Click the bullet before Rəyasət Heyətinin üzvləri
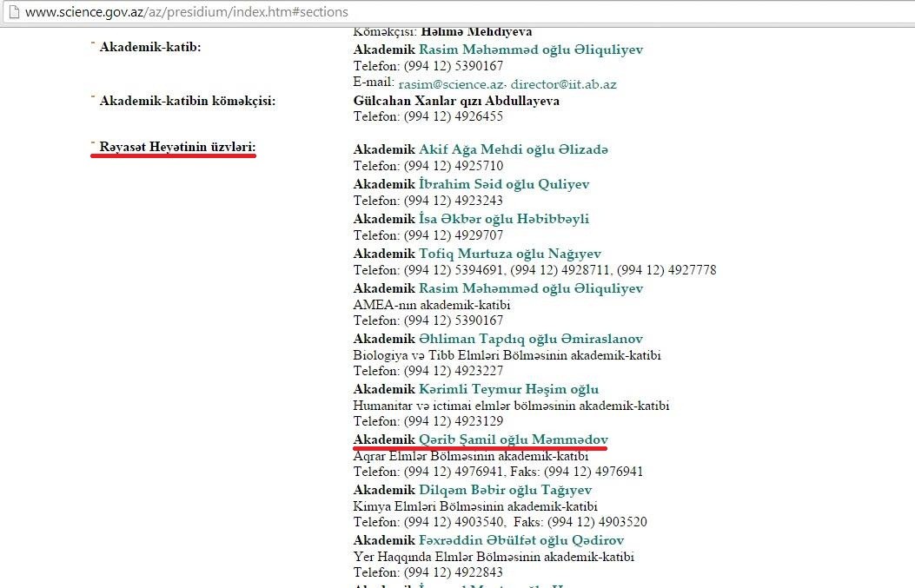The height and width of the screenshot is (588, 915). [93, 144]
